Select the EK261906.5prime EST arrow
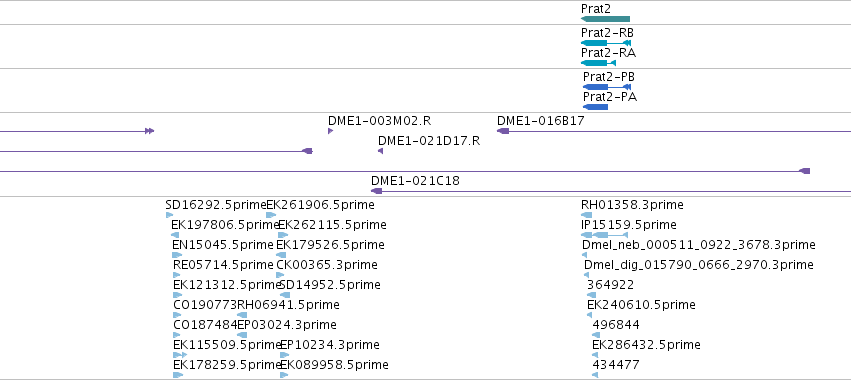Screen dimensions: 851x380 pos(271,215)
